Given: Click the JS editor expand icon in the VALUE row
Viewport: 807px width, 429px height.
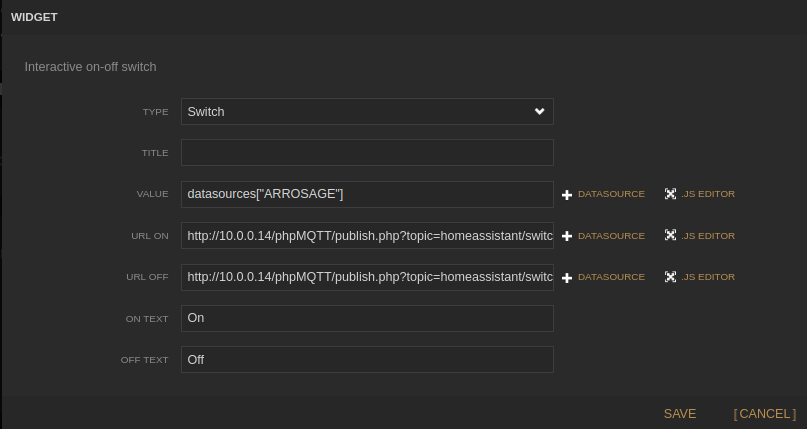Looking at the screenshot, I should coord(670,194).
